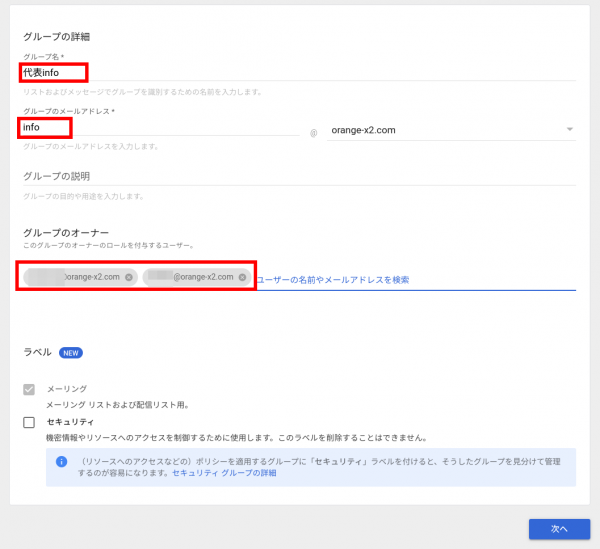Click the グループの詳細 heading
This screenshot has width=600, height=549.
click(x=57, y=37)
